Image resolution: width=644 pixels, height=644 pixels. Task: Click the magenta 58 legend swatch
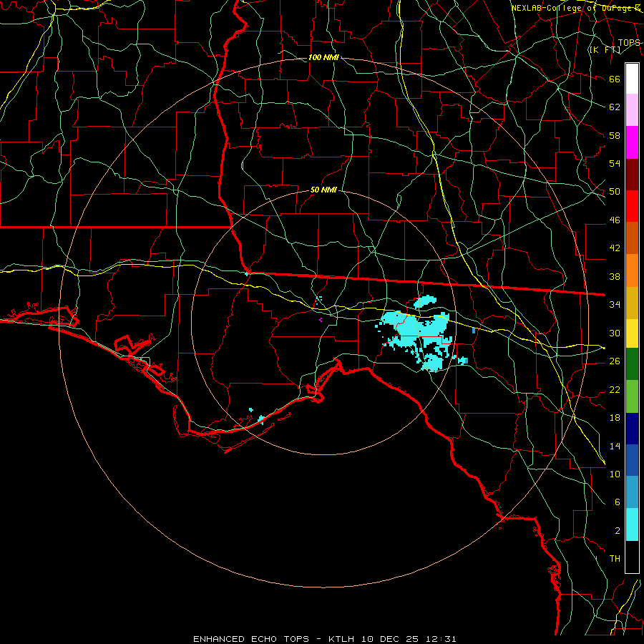tap(632, 142)
